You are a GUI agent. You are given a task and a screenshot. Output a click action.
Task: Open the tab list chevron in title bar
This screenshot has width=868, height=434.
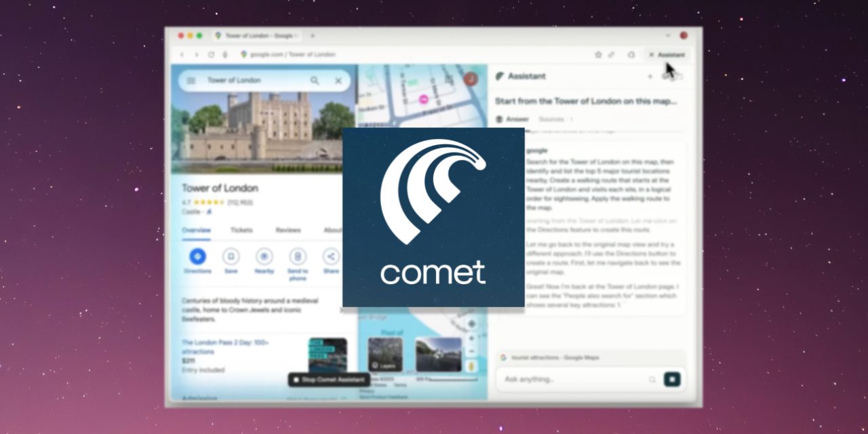[668, 35]
